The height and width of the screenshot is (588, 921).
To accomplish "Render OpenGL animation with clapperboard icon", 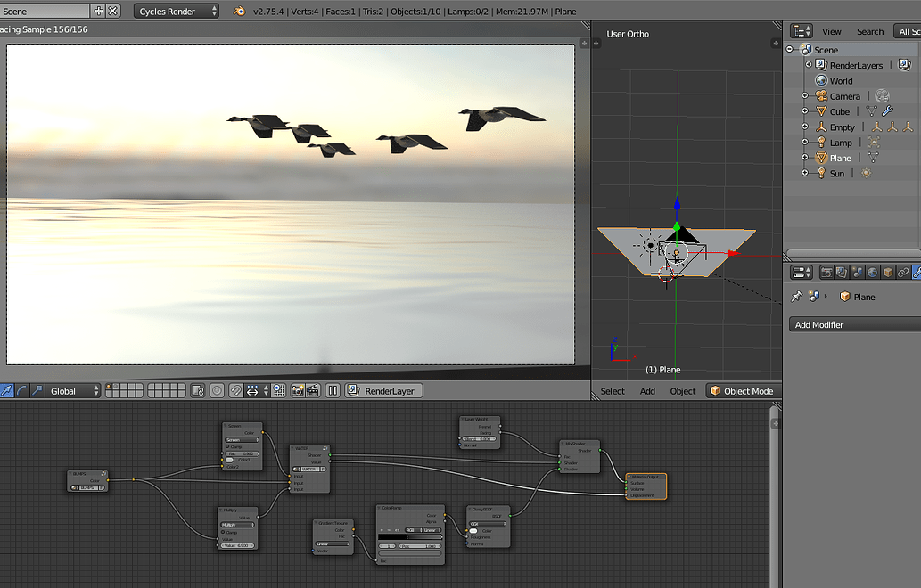I will click(313, 391).
